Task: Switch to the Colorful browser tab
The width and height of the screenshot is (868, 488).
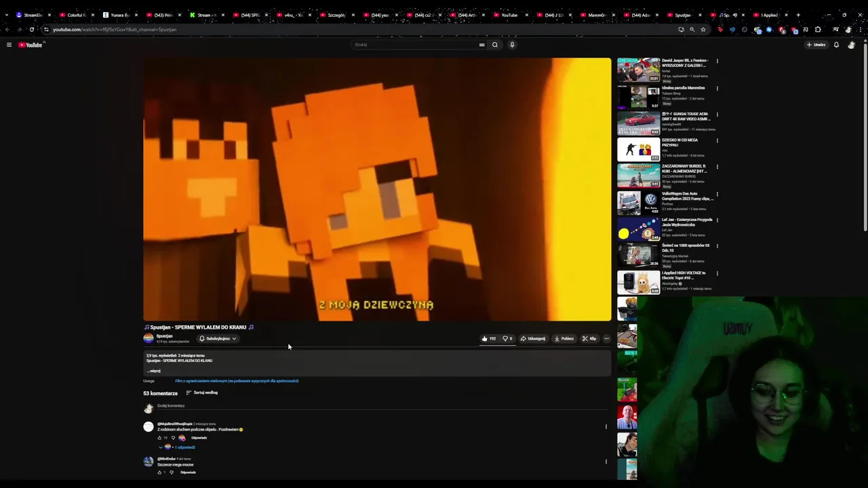Action: tap(76, 15)
